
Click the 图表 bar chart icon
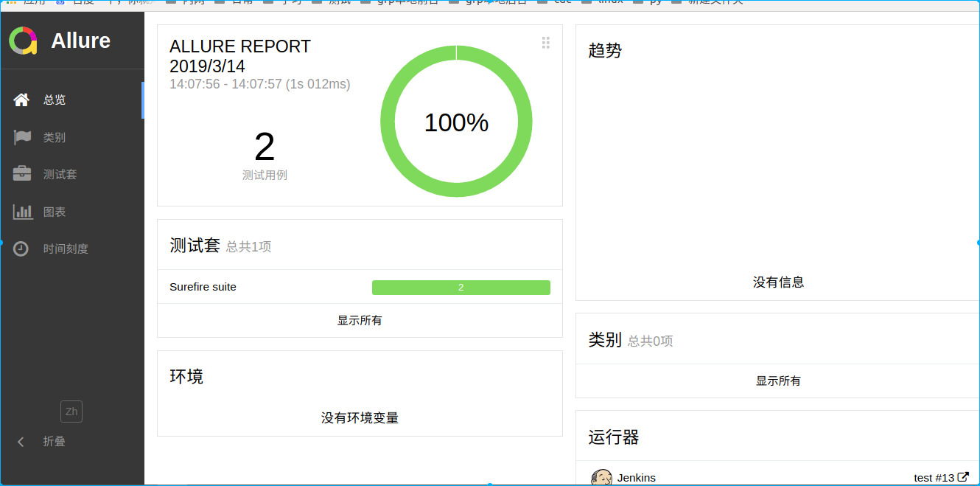click(x=23, y=212)
